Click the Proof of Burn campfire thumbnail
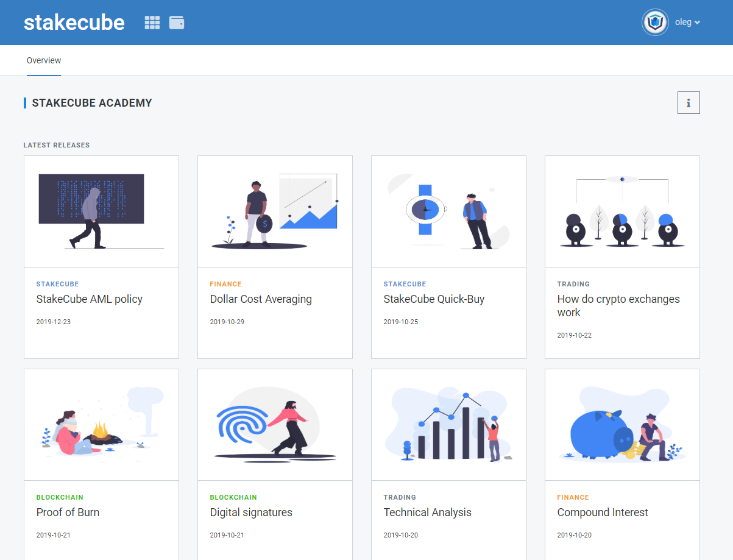 (x=101, y=425)
